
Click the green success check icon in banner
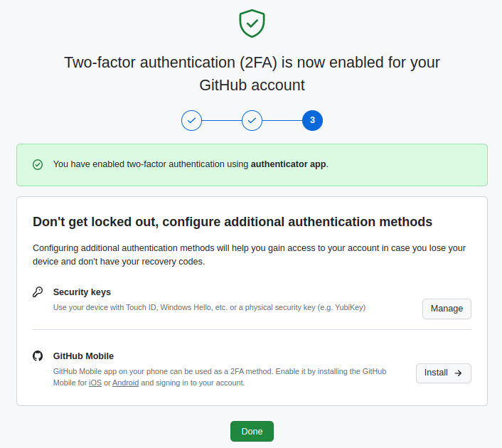tap(38, 164)
